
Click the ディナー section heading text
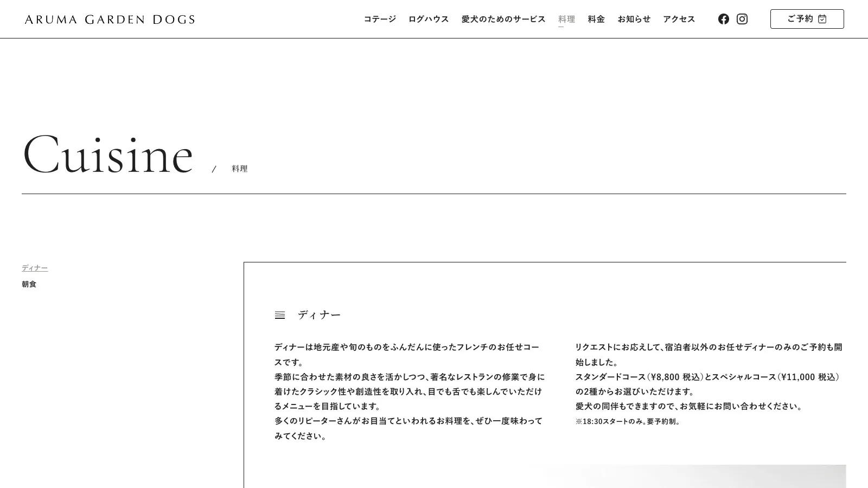point(319,315)
